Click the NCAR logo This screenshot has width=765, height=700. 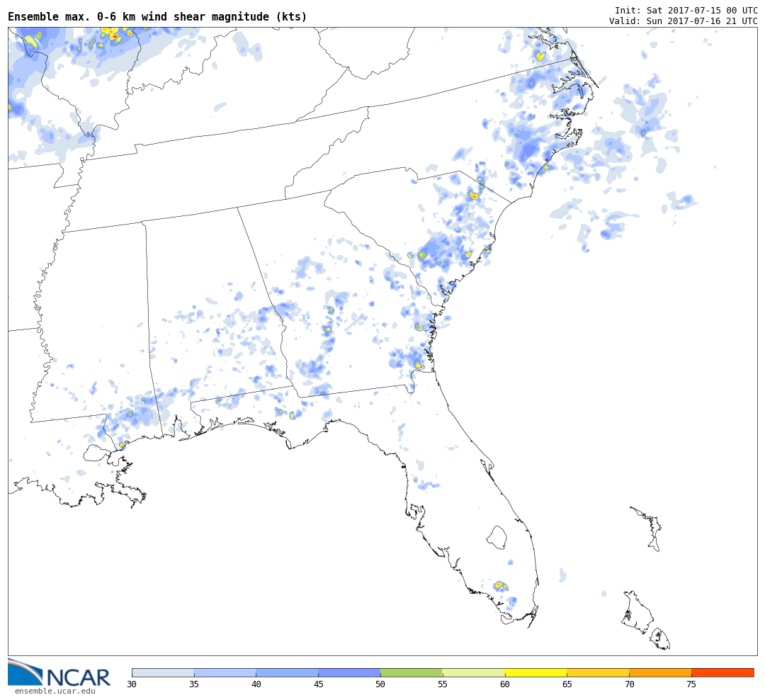(59, 672)
